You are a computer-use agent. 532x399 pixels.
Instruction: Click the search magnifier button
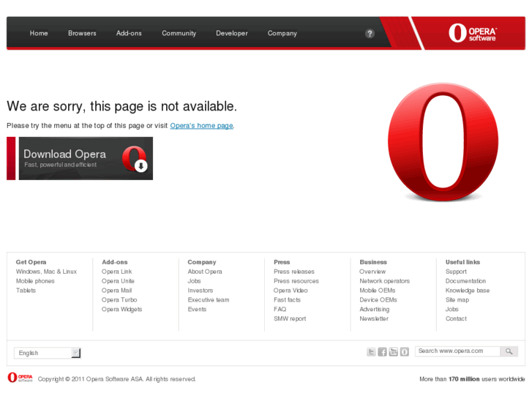tap(509, 351)
